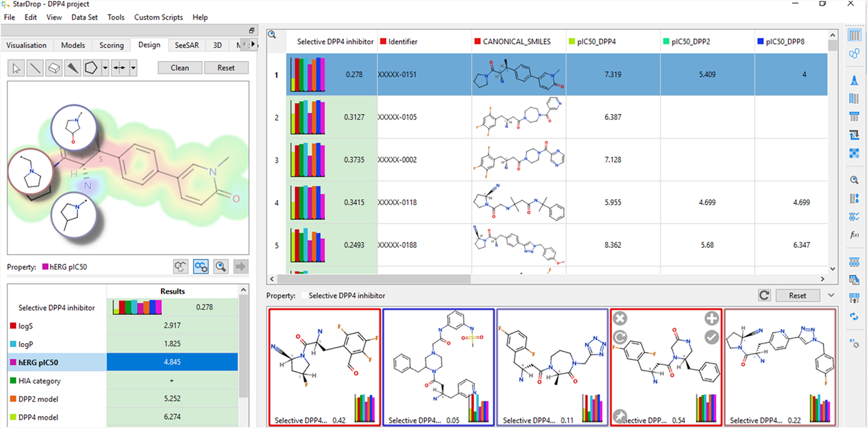This screenshot has height=428, width=868.
Task: Open dropdown arrow next to the flip tool
Action: (x=133, y=68)
